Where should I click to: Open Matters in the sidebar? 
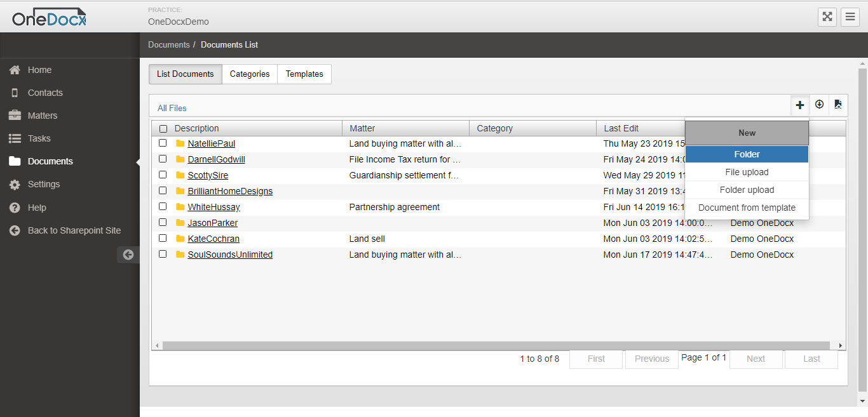pos(43,116)
